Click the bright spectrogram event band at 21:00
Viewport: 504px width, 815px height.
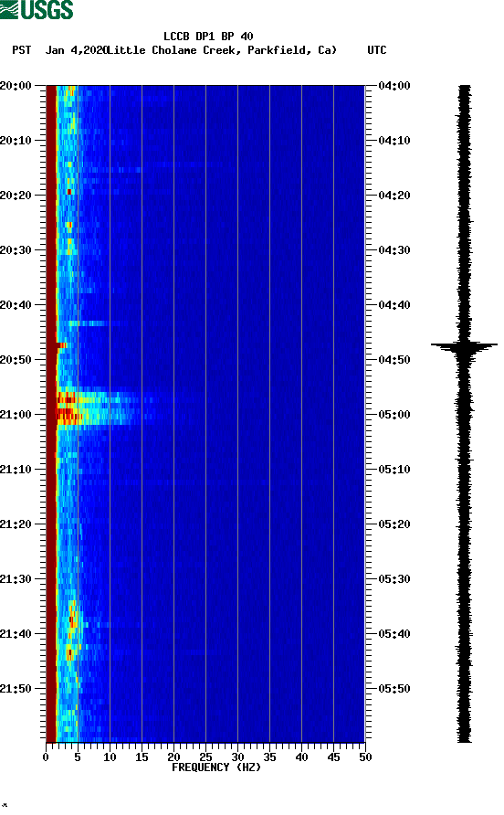(99, 408)
